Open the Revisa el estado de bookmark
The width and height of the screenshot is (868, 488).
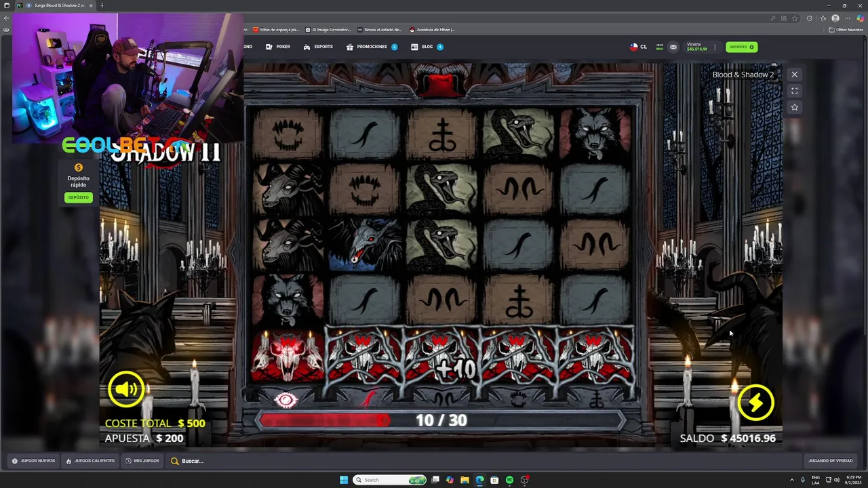click(380, 30)
